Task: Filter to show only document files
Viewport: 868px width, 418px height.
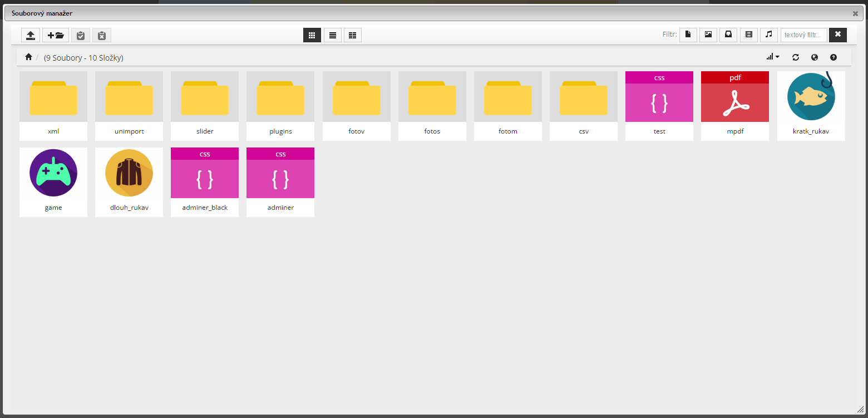Action: point(688,35)
